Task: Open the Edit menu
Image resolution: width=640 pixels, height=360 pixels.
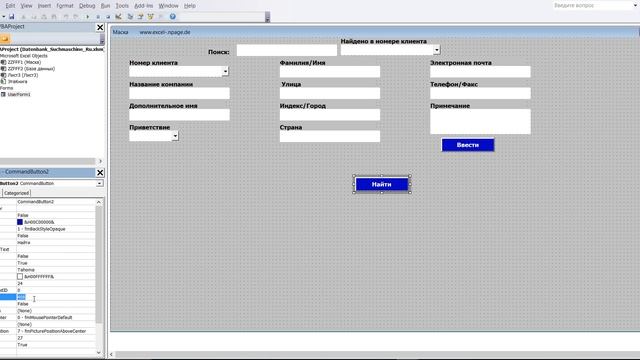Action: [x=10, y=6]
